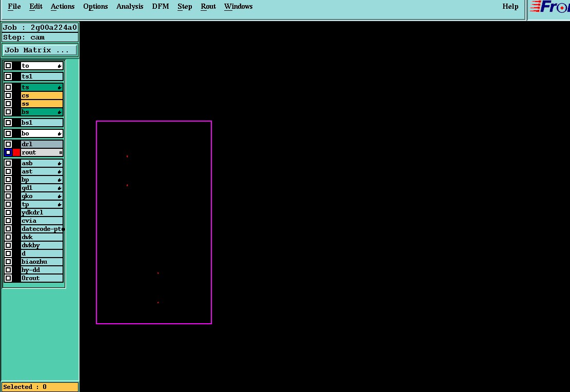Toggle the display checkbox for layer to
This screenshot has width=570, height=392.
point(8,66)
